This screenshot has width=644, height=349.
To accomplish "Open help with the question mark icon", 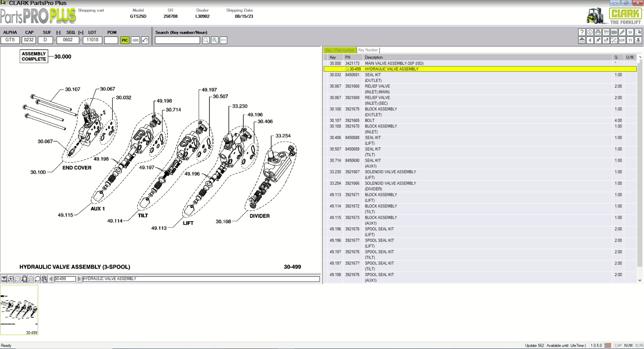I will 582,32.
